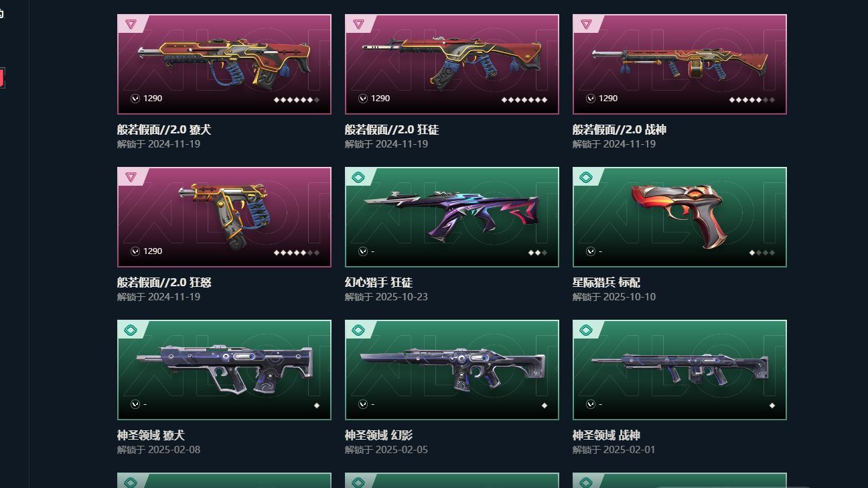The image size is (868, 488).
Task: Click the pink tier badge on 般若假面//2.0 战神 card
Action: [x=586, y=24]
